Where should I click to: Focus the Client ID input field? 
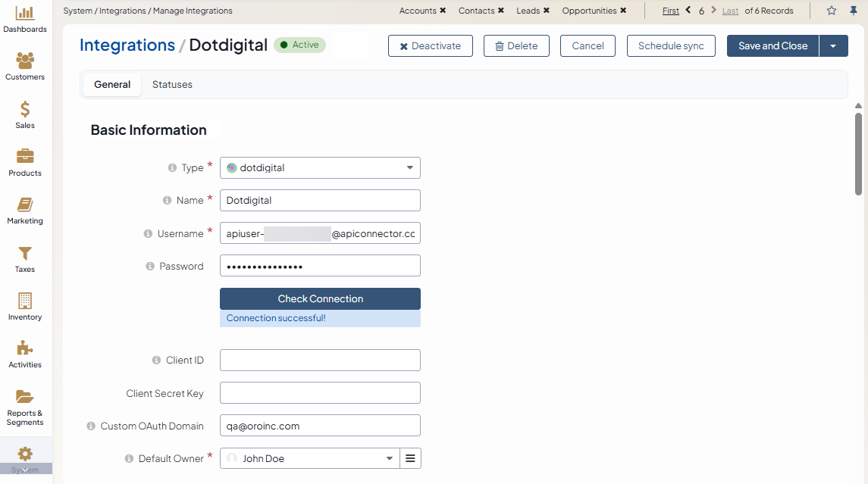tap(320, 361)
